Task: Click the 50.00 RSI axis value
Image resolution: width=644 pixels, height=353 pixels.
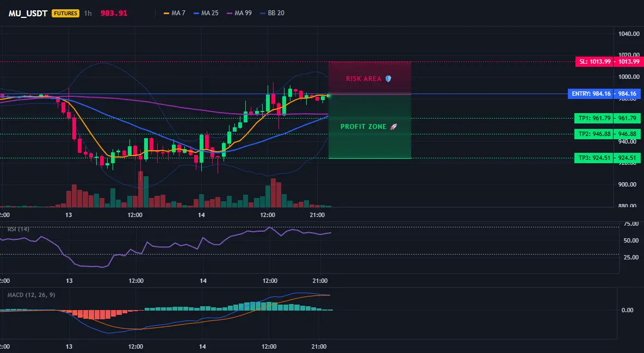Action: pyautogui.click(x=631, y=240)
